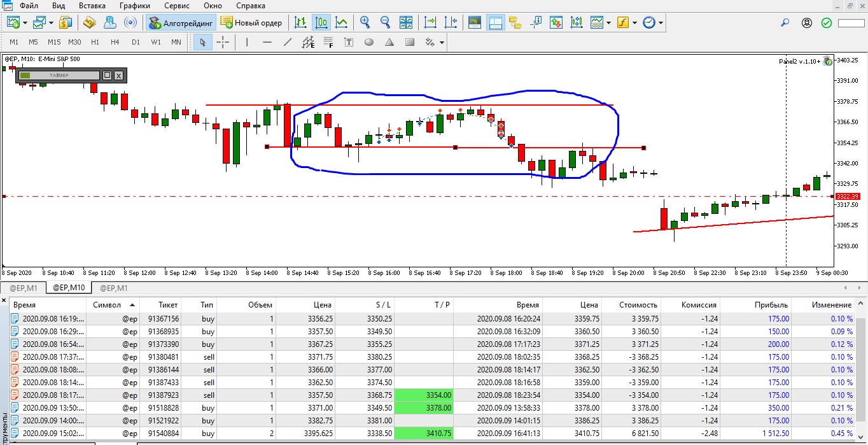Toggle chart auto scroll

tap(431, 23)
